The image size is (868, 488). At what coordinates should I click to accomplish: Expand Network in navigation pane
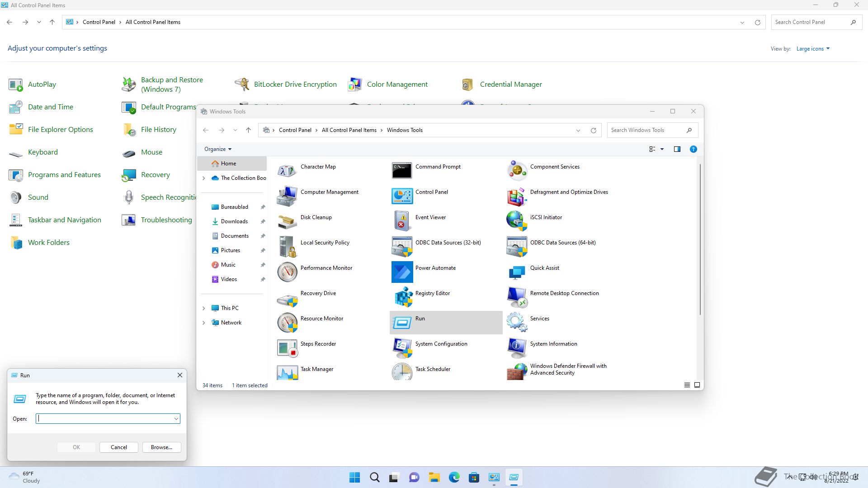(203, 323)
